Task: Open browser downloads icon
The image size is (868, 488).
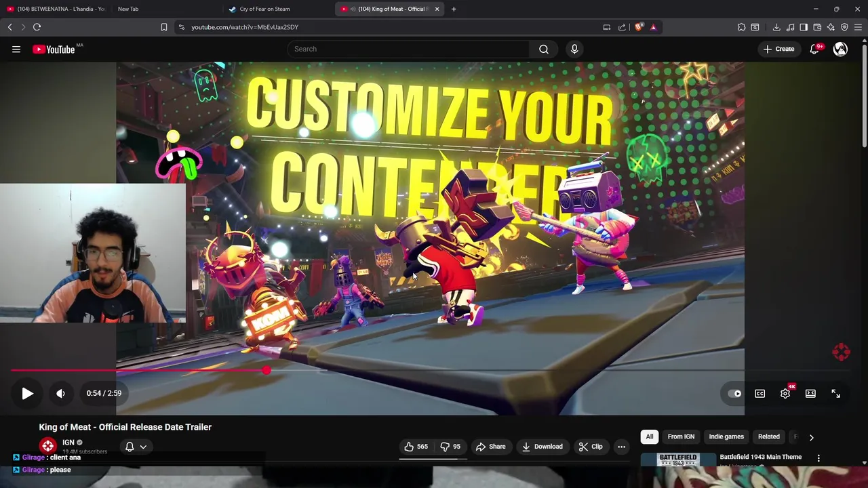Action: coord(776,27)
